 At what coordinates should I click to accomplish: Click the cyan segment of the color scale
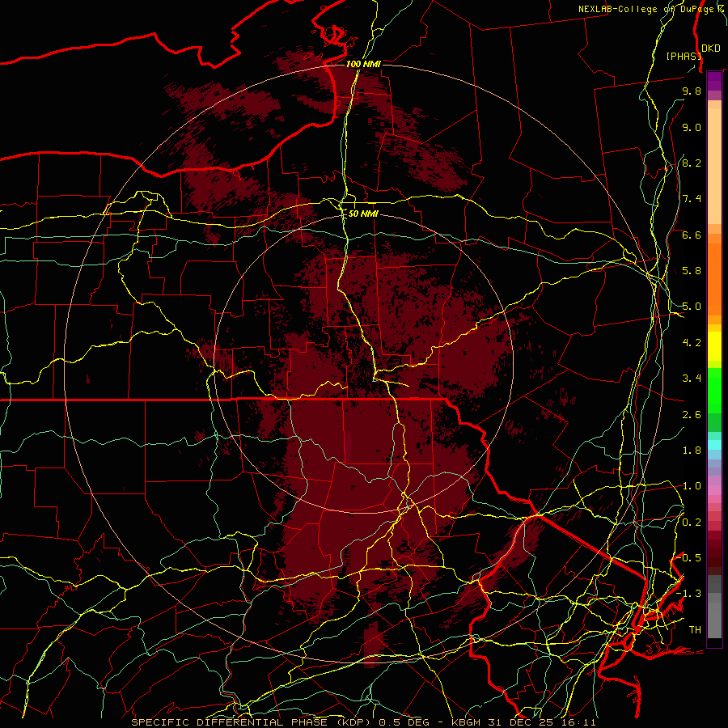click(x=714, y=445)
